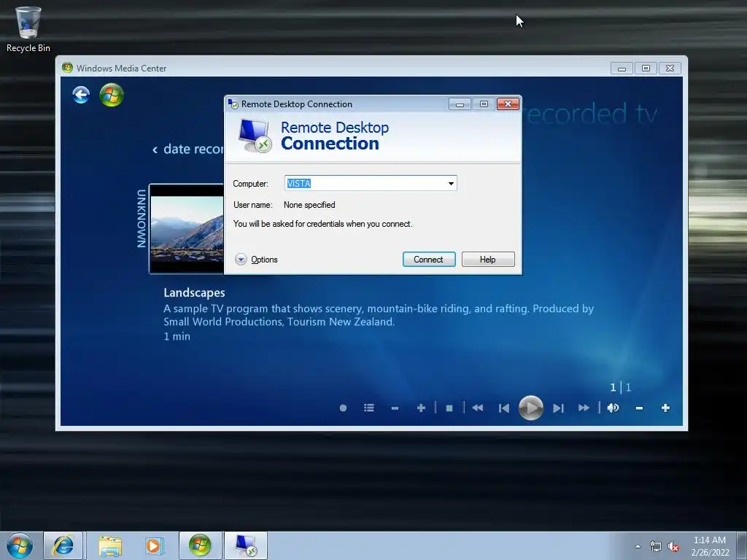Screen dimensions: 747x560
Task: Expand Options in Remote Desktop Connection
Action: [256, 260]
